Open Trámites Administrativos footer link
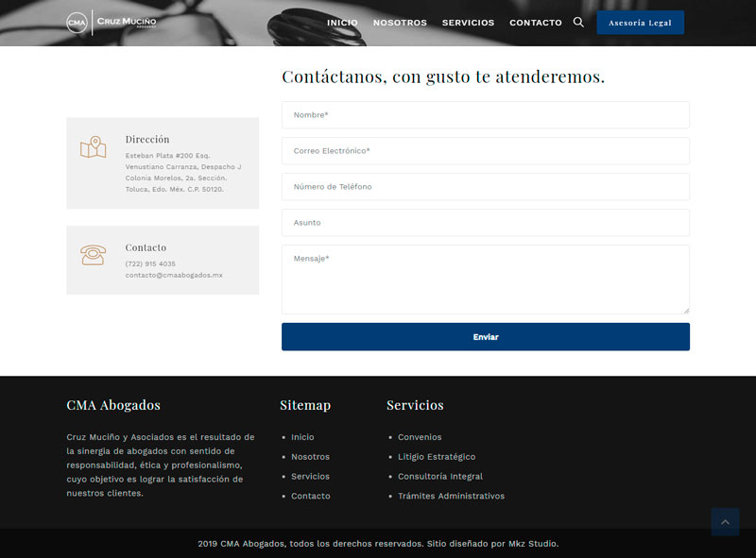This screenshot has width=756, height=558. [451, 497]
